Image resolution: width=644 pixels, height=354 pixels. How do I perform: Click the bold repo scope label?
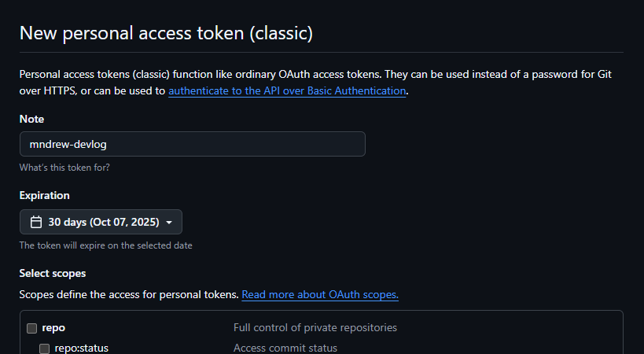tap(53, 328)
